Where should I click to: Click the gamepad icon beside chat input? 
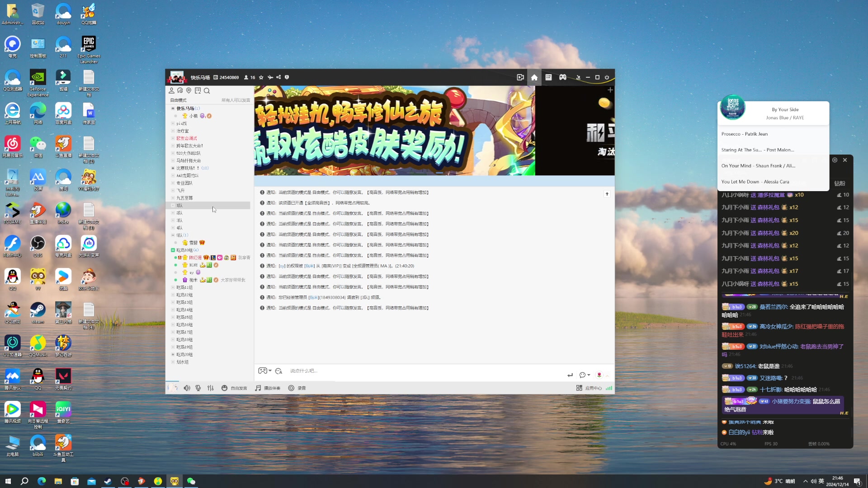coord(262,371)
